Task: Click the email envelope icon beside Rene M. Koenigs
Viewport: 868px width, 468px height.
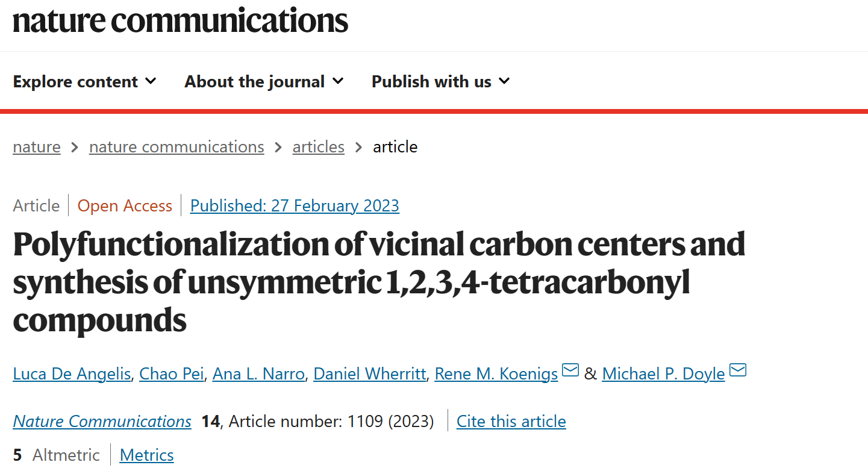Action: click(570, 370)
